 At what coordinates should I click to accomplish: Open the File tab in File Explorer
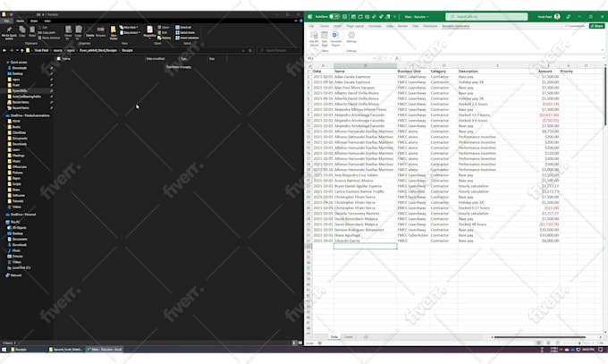click(6, 21)
